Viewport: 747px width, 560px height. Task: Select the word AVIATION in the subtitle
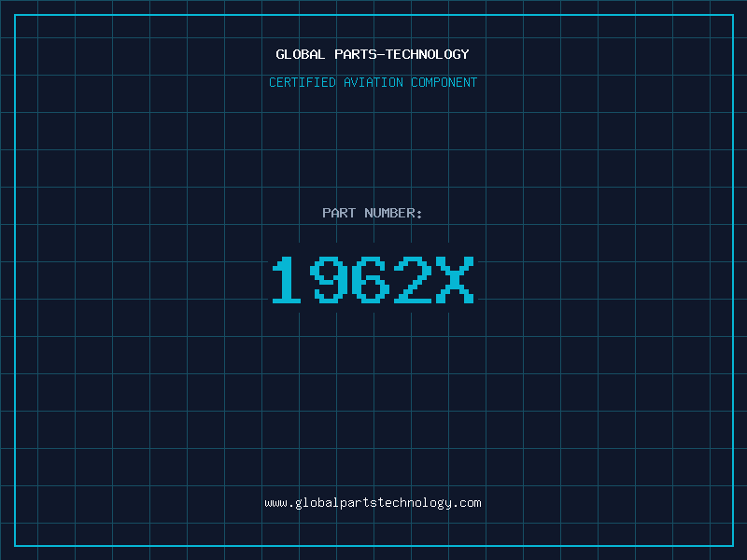pos(373,82)
